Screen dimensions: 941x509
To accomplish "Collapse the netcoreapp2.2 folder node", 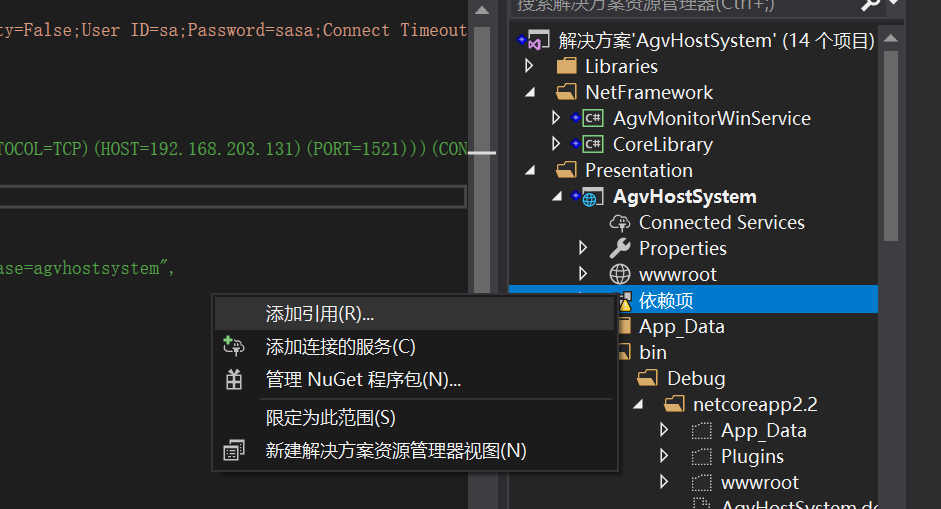I will coord(638,405).
